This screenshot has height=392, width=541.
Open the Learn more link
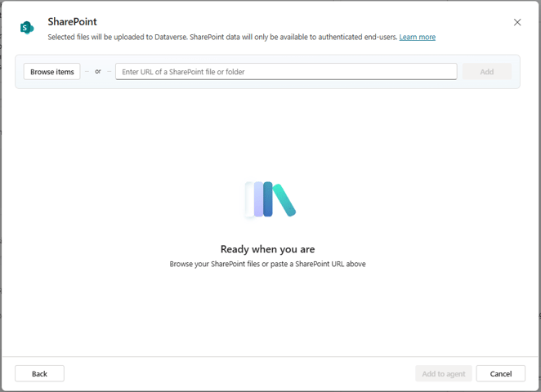point(417,37)
